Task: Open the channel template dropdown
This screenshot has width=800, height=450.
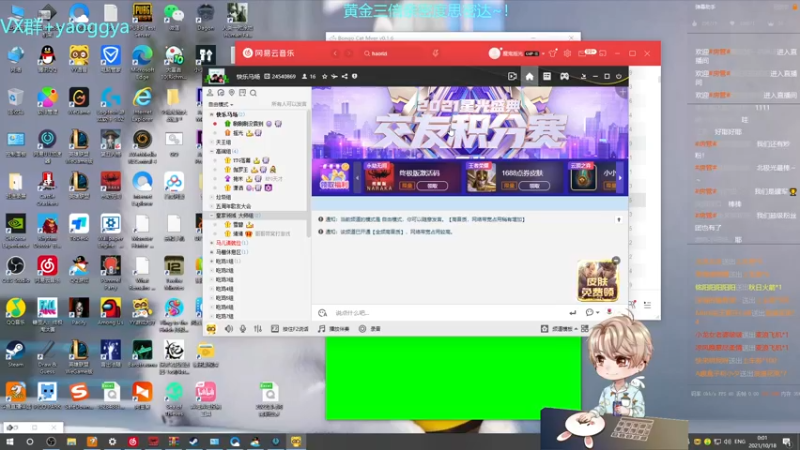Action: [x=559, y=329]
